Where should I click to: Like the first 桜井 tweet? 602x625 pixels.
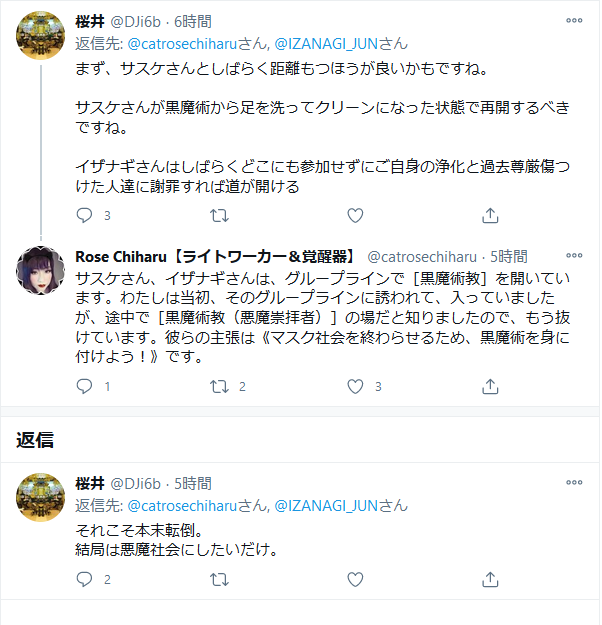[x=355, y=215]
